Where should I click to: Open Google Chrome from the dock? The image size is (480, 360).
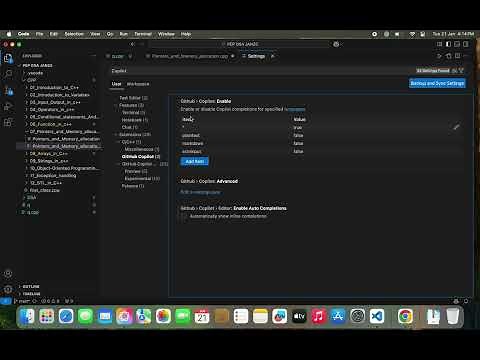(405, 316)
